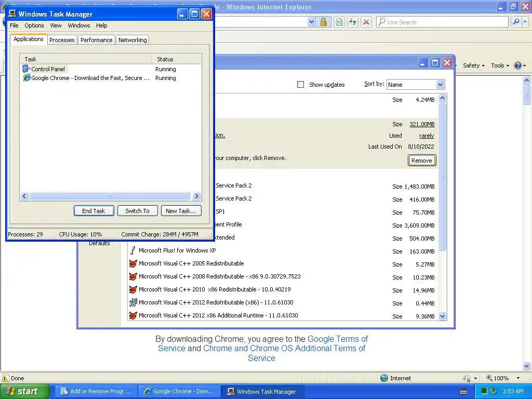Click the Task Manager title bar icon

point(12,14)
